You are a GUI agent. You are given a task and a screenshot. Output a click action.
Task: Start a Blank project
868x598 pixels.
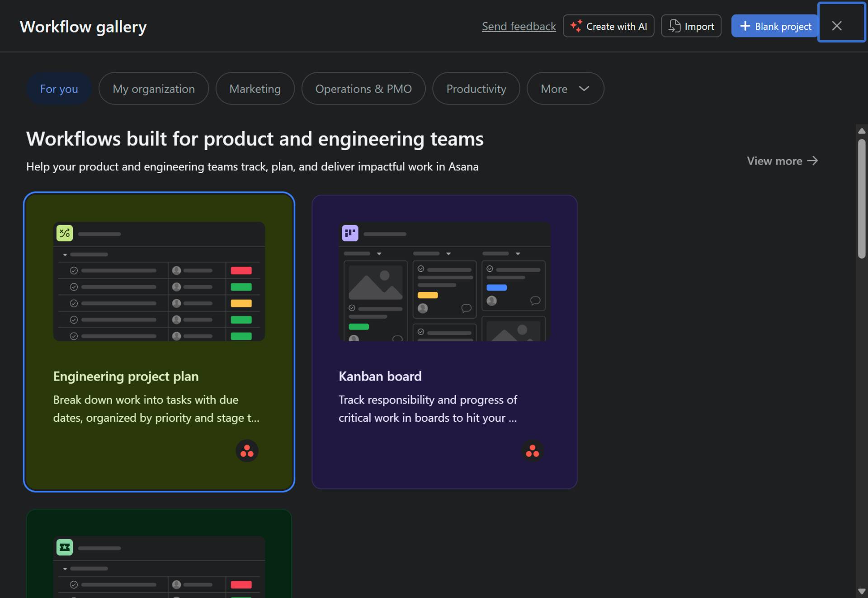(775, 26)
